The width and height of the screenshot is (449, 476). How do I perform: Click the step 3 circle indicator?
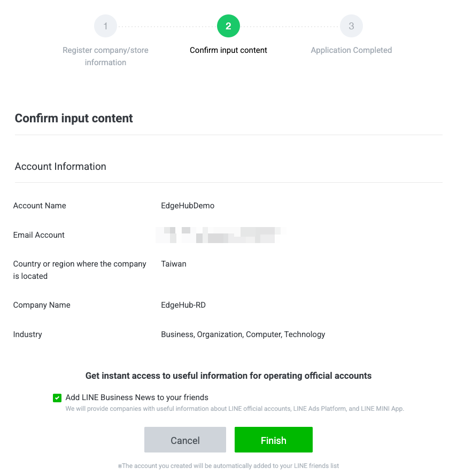click(x=351, y=26)
